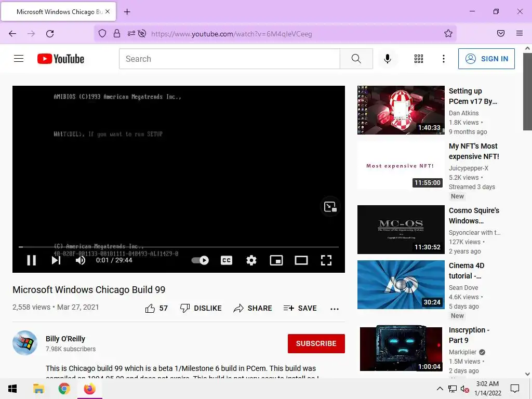Open the Windows Start menu
Screen dimensions: 532x399
click(x=12, y=389)
